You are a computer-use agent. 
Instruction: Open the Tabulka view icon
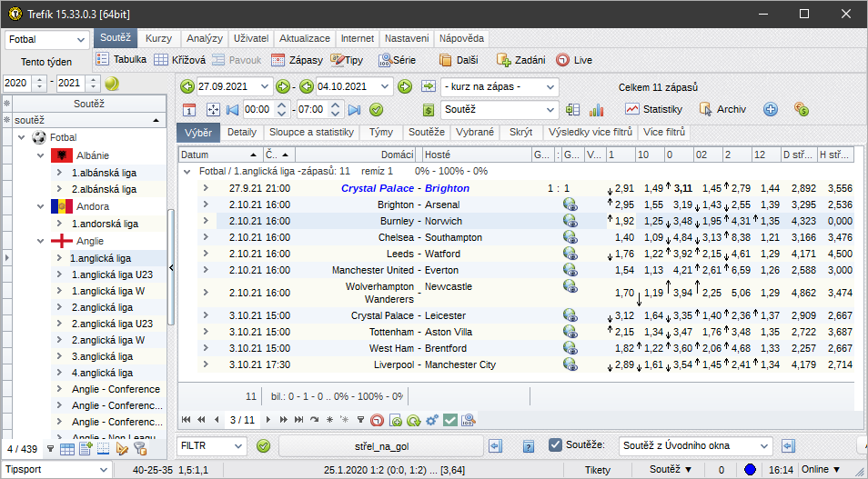click(x=103, y=60)
